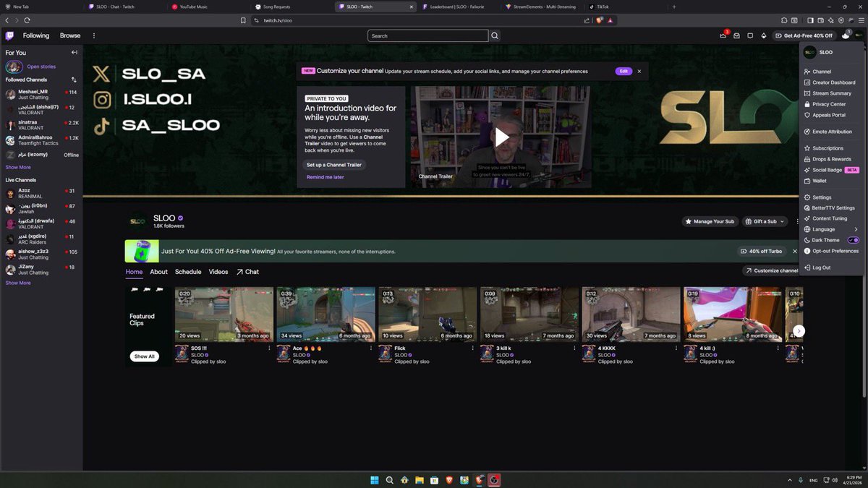Open Brave wallet icon in toolbar

point(821,20)
